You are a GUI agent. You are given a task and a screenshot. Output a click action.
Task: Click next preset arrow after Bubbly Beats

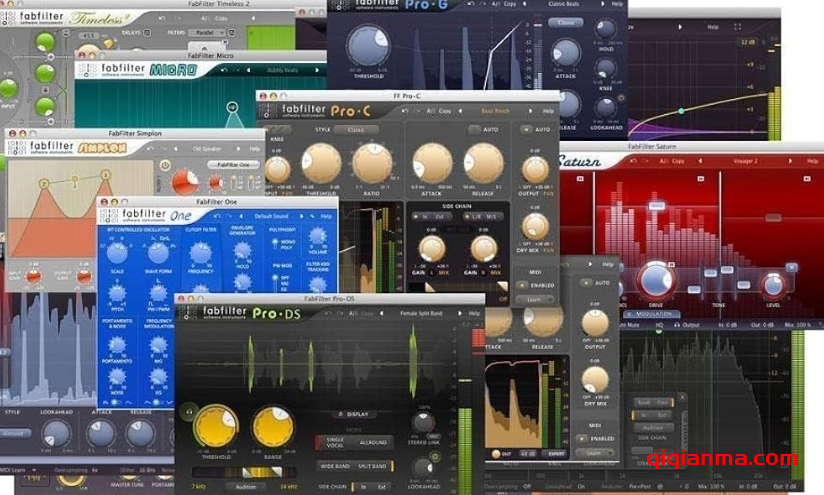tap(317, 70)
